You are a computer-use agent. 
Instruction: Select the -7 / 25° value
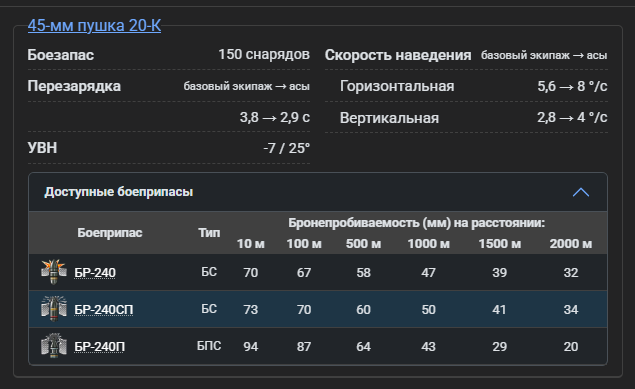[x=286, y=148]
